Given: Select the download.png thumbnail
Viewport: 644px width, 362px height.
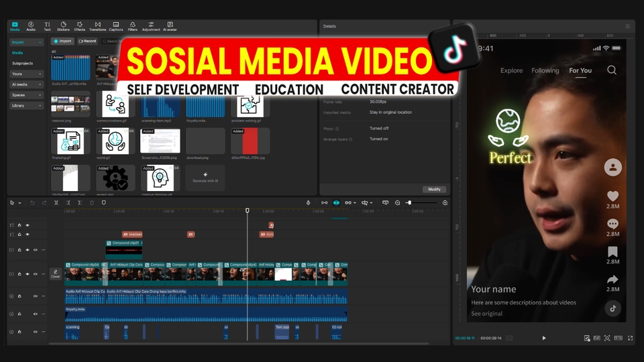Looking at the screenshot, I should tap(205, 141).
